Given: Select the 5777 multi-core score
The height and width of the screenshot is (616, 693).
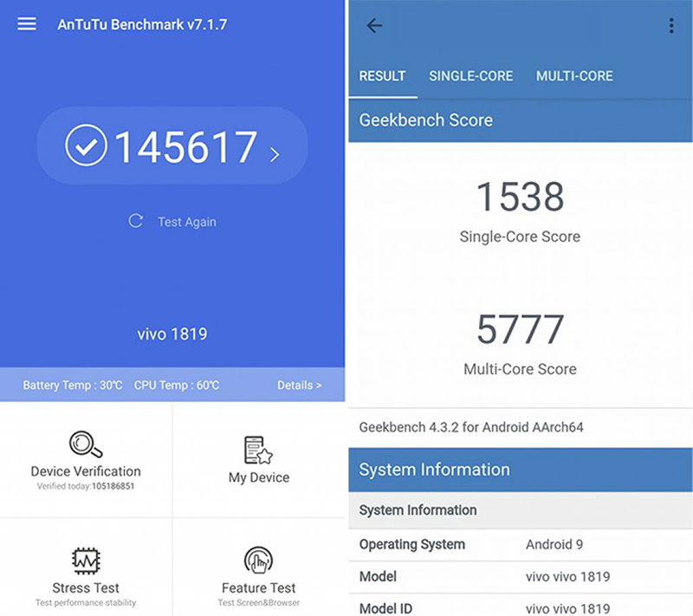Looking at the screenshot, I should (x=521, y=328).
